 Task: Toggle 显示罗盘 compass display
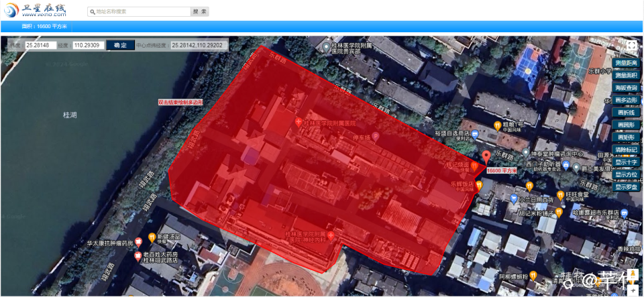coord(627,187)
